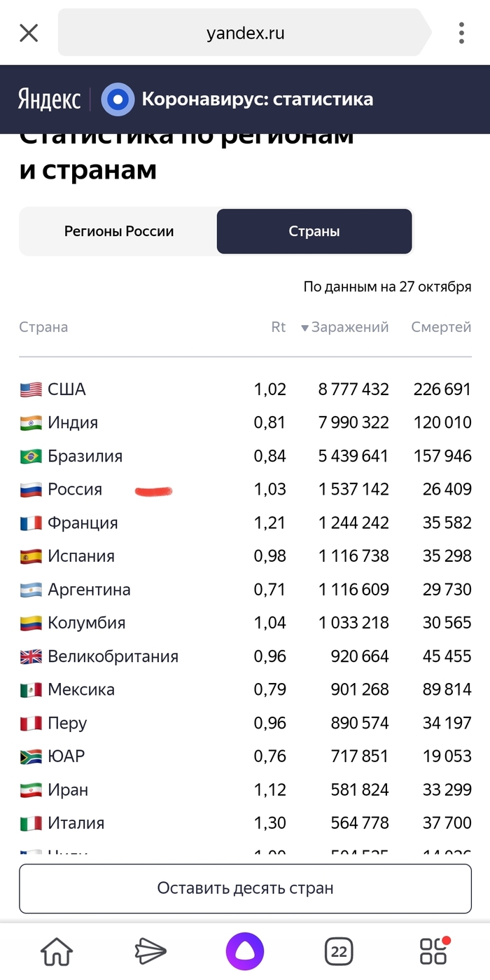Open the Yandex logo link
The width and height of the screenshot is (490, 980).
coord(49,99)
